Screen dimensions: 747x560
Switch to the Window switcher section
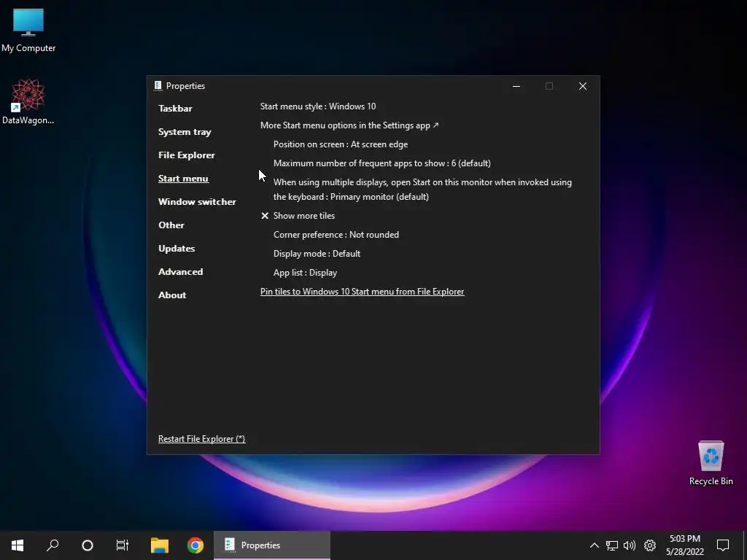[x=197, y=202]
